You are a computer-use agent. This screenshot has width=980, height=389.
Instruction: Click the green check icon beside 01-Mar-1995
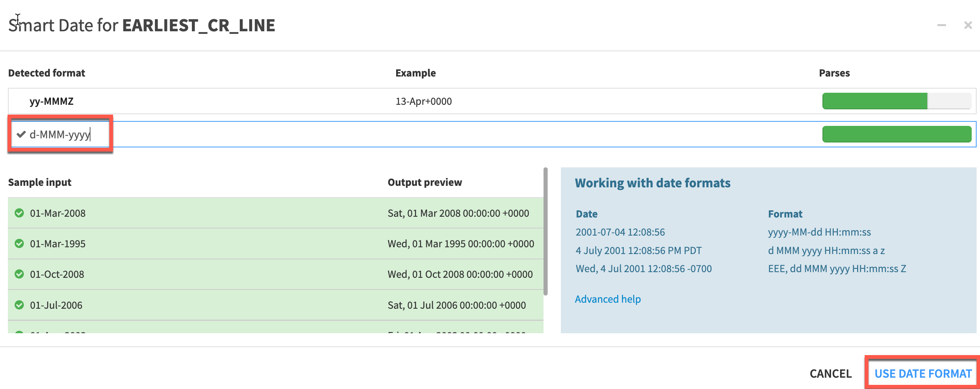[19, 244]
